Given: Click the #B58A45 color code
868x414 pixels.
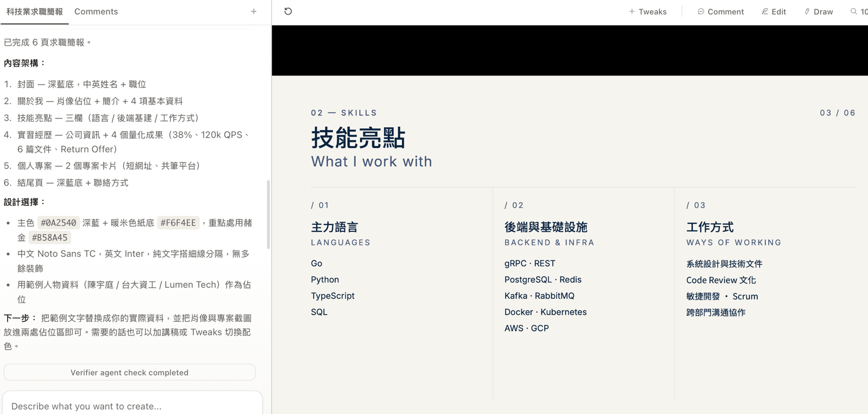Looking at the screenshot, I should point(50,237).
